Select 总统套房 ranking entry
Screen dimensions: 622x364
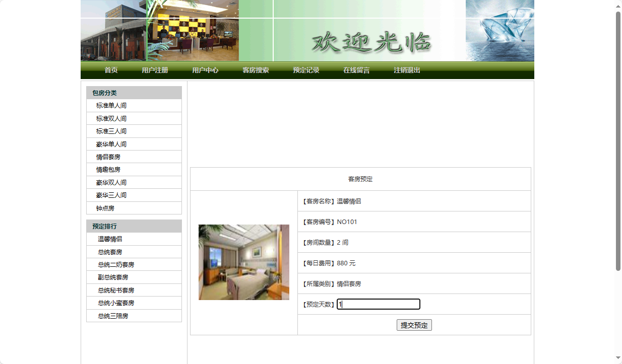pos(109,252)
